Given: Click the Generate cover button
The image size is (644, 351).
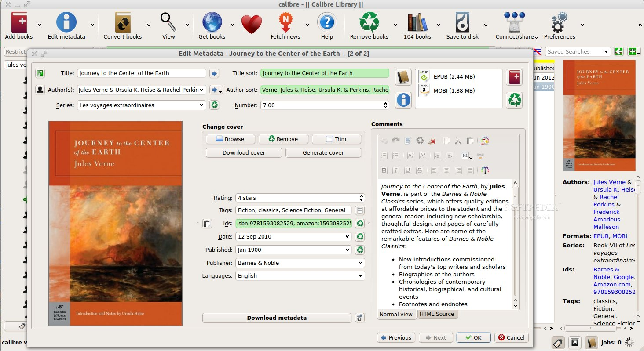Looking at the screenshot, I should (x=323, y=153).
